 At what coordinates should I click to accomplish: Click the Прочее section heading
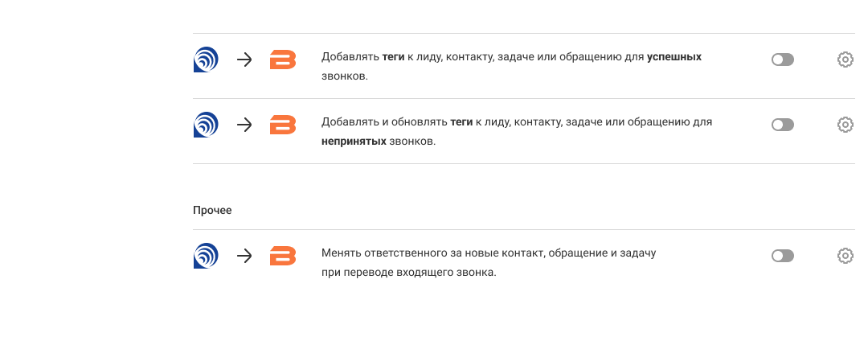(212, 210)
